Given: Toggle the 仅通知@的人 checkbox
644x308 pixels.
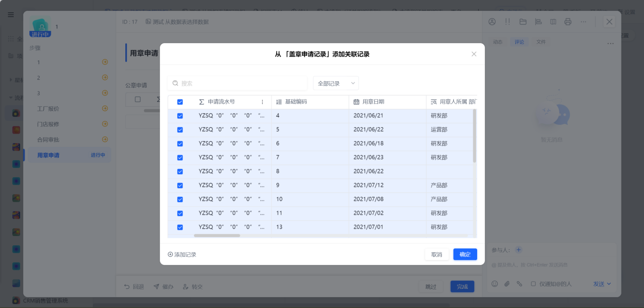Looking at the screenshot, I should pyautogui.click(x=533, y=284).
